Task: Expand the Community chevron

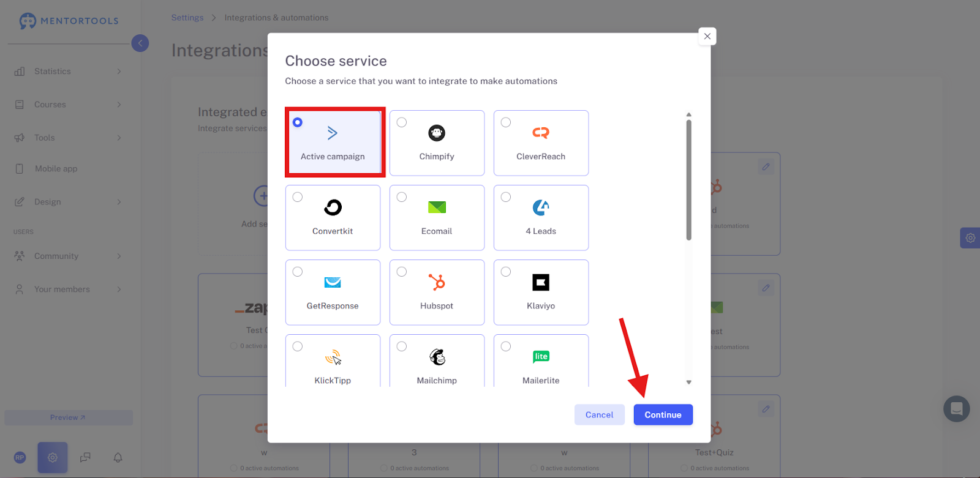Action: (119, 256)
